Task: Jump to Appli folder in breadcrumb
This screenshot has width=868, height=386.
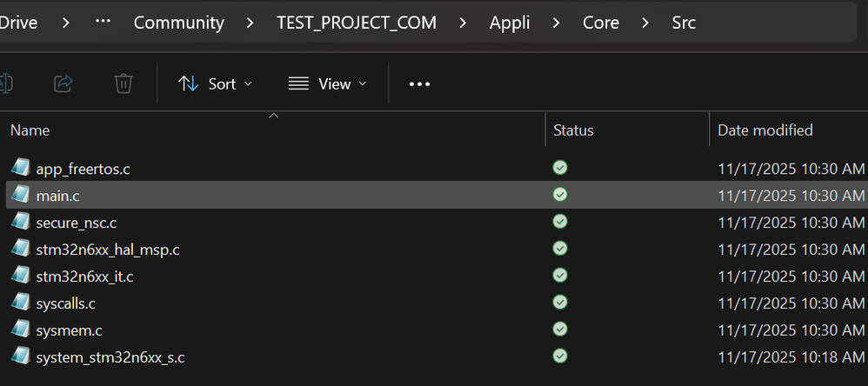Action: [x=509, y=23]
